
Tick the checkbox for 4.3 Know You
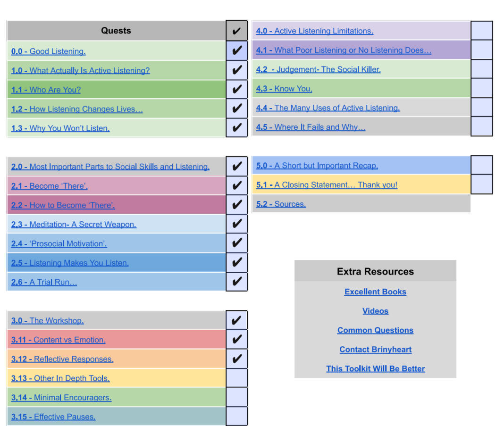[481, 88]
